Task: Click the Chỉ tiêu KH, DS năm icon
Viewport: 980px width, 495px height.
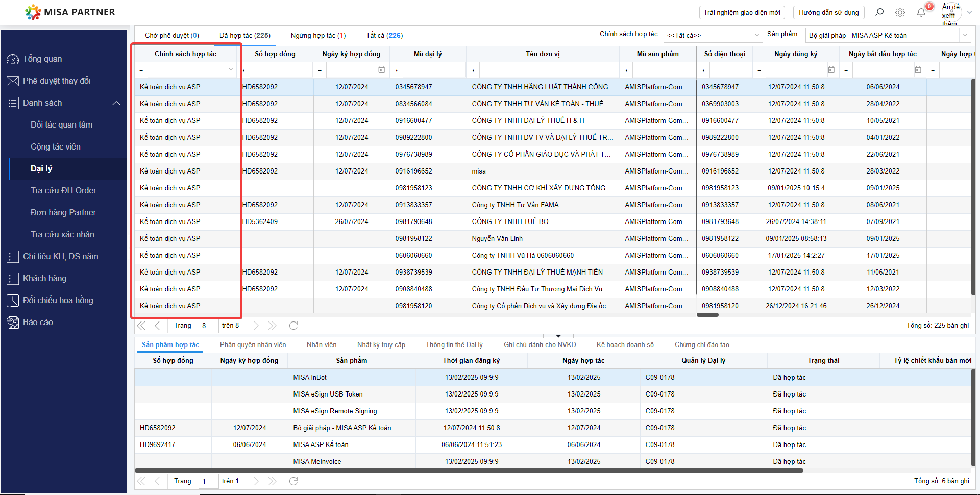Action: (x=13, y=257)
